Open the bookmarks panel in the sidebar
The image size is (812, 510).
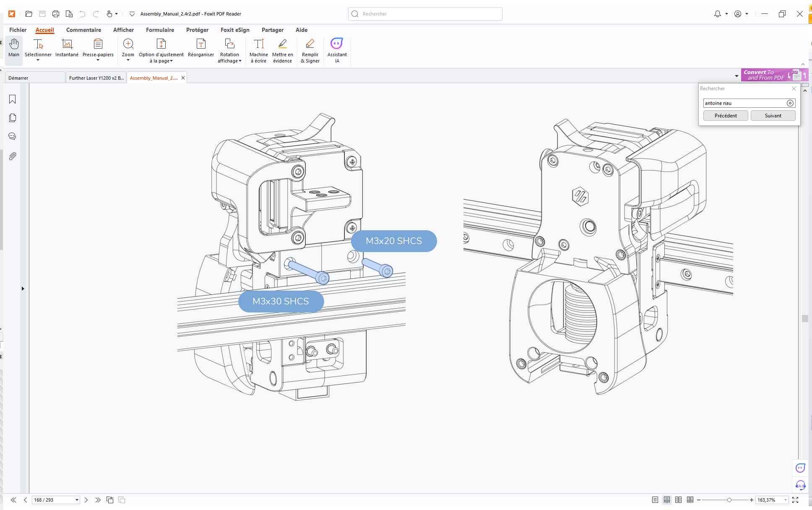point(13,99)
